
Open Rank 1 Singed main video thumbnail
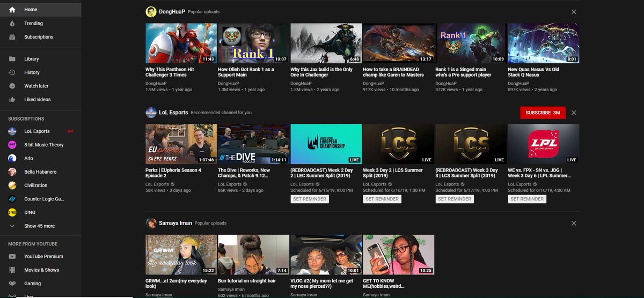pyautogui.click(x=471, y=43)
